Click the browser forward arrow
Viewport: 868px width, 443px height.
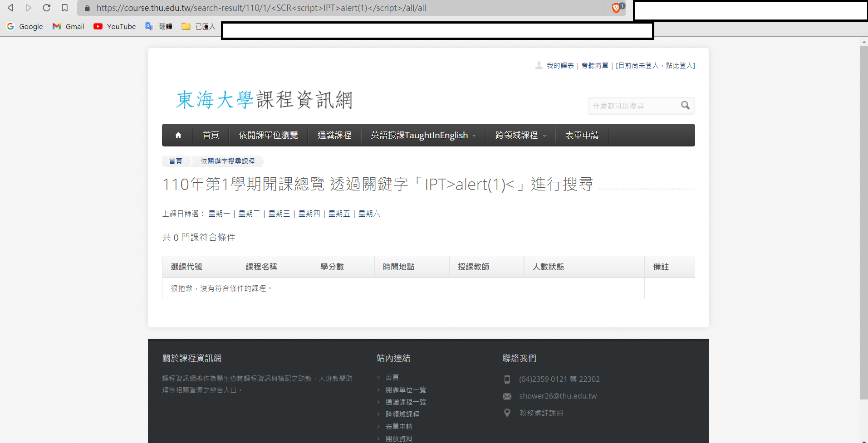(x=29, y=8)
